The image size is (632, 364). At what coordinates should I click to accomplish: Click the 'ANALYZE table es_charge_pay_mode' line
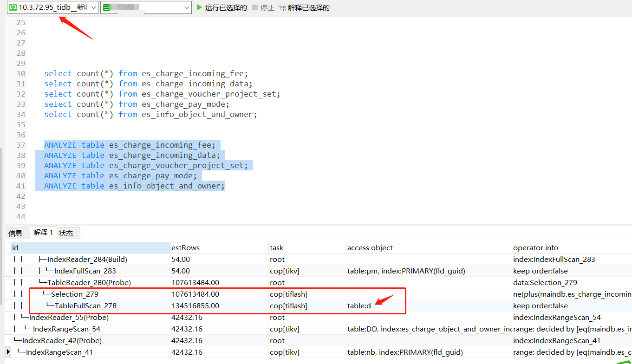pos(121,175)
